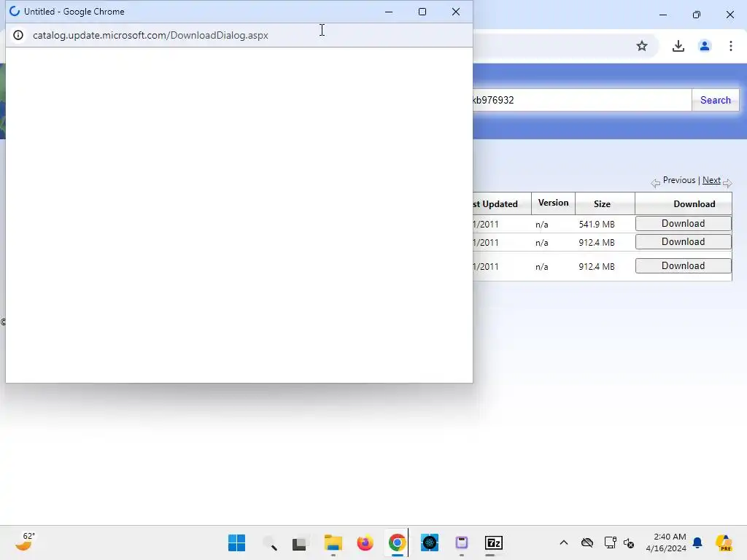The width and height of the screenshot is (747, 560).
Task: Click the Search button in Update Catalog
Action: [x=715, y=100]
